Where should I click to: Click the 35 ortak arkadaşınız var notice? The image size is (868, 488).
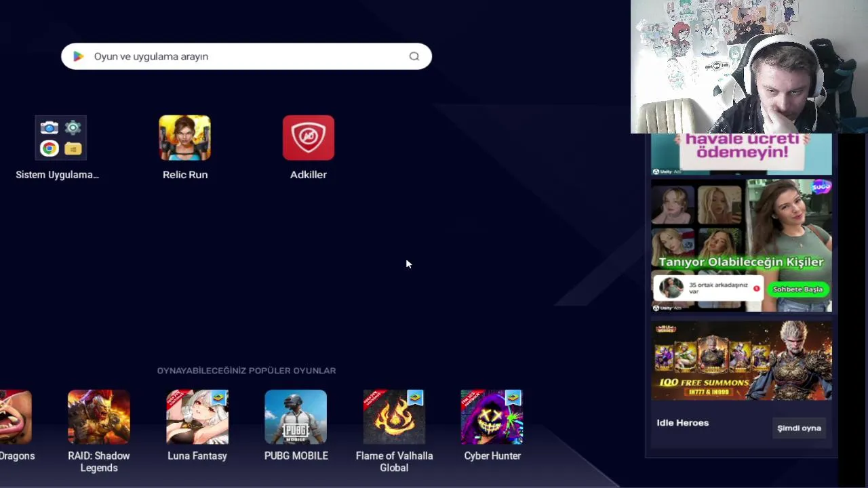point(709,288)
